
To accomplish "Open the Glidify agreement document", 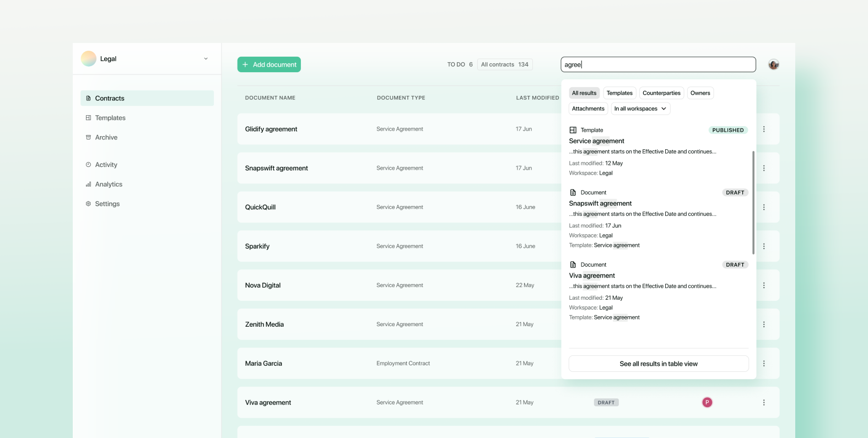I will [271, 129].
